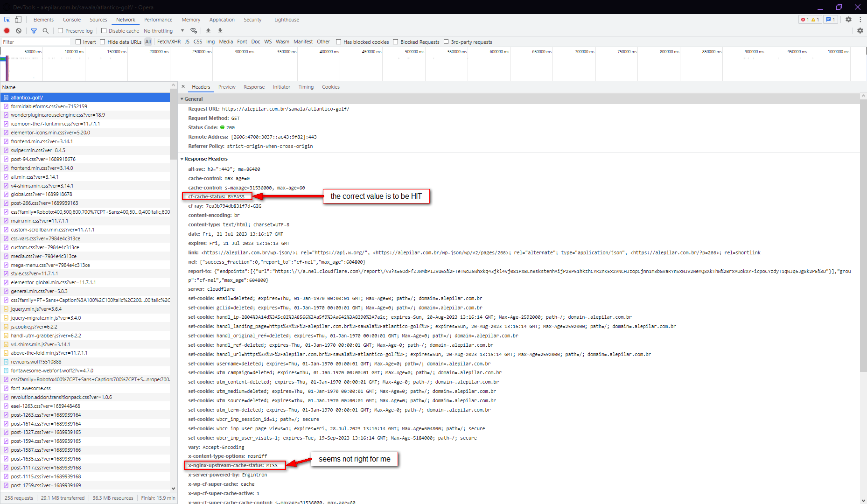Tick the Hide data URLs checkbox
The width and height of the screenshot is (867, 504).
pyautogui.click(x=103, y=42)
